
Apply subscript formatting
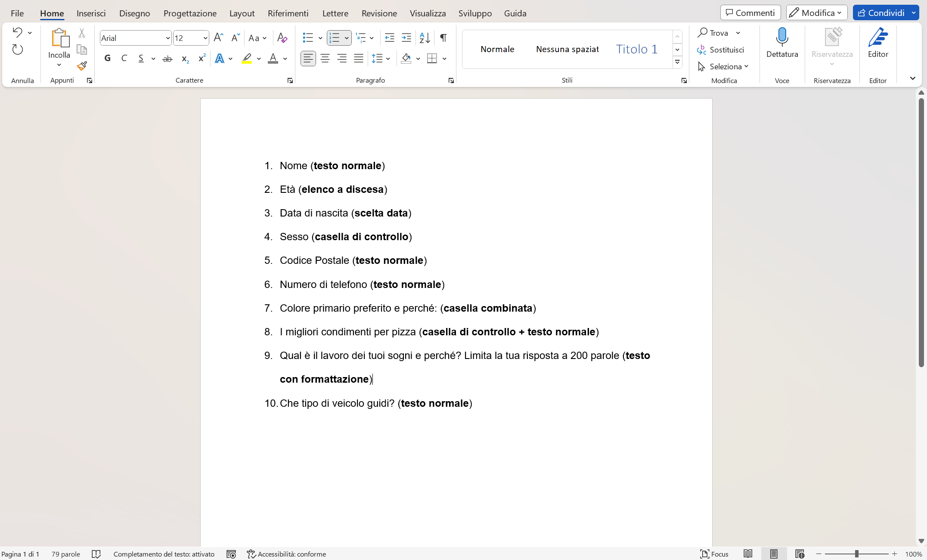[x=184, y=59]
